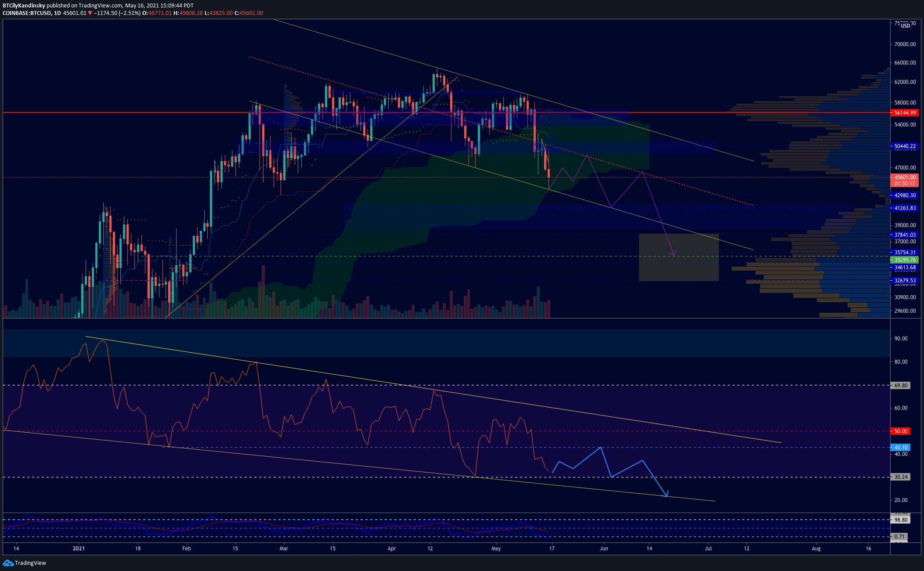This screenshot has height=571, width=924.
Task: Click the Mar date axis label
Action: [284, 549]
